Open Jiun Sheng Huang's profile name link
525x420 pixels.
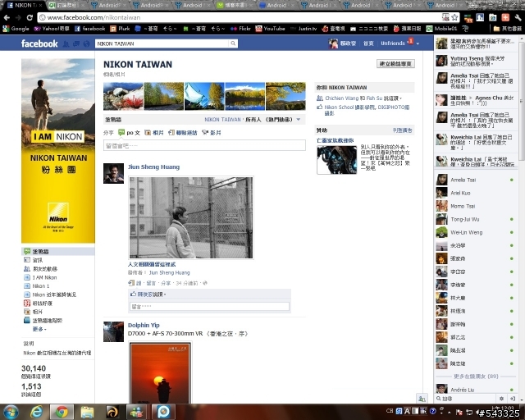(x=153, y=167)
